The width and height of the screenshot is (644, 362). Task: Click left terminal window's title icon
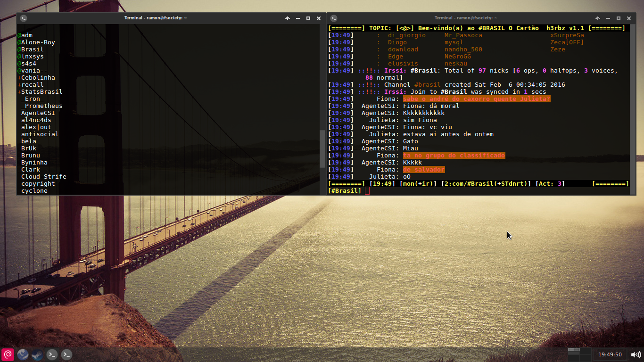(24, 18)
